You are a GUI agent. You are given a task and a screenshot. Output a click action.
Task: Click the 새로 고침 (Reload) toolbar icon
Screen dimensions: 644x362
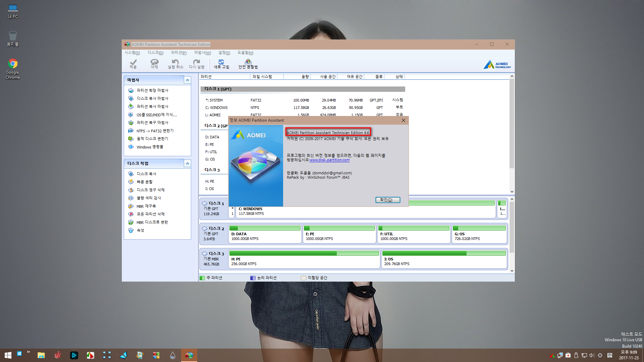click(x=221, y=64)
